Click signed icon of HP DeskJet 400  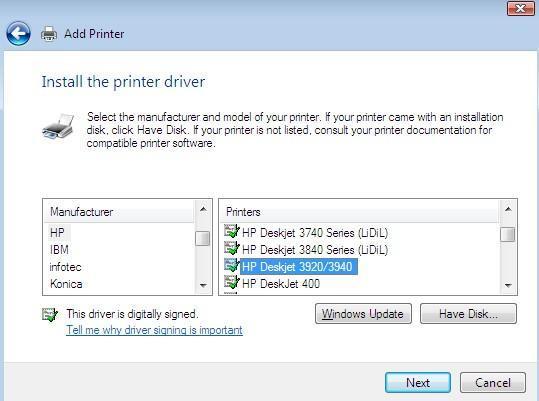pyautogui.click(x=231, y=282)
